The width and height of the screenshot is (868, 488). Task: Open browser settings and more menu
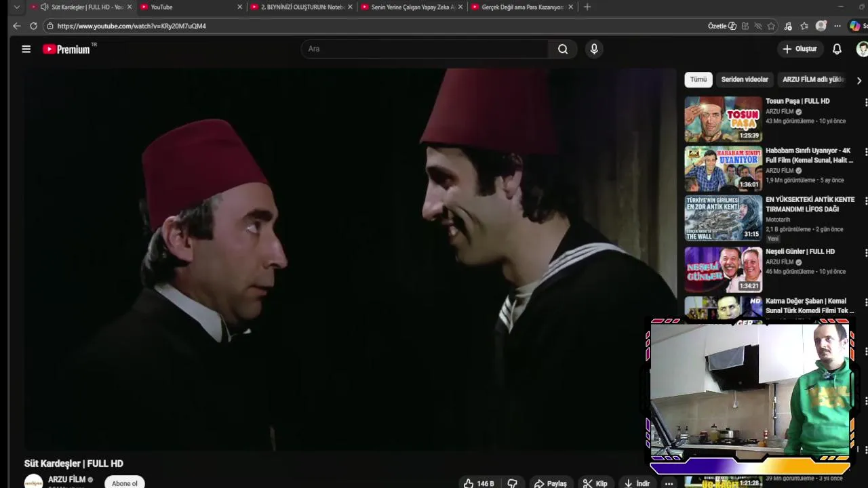[837, 26]
